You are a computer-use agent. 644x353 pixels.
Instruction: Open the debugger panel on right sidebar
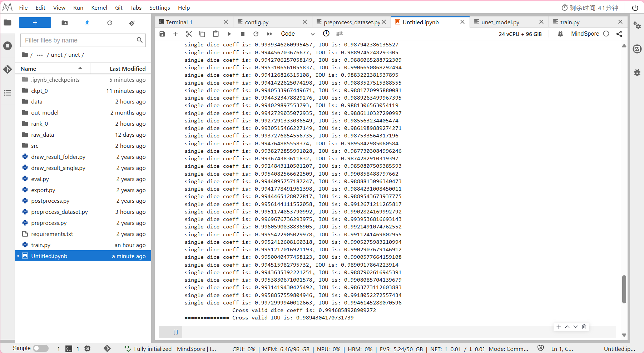point(637,72)
